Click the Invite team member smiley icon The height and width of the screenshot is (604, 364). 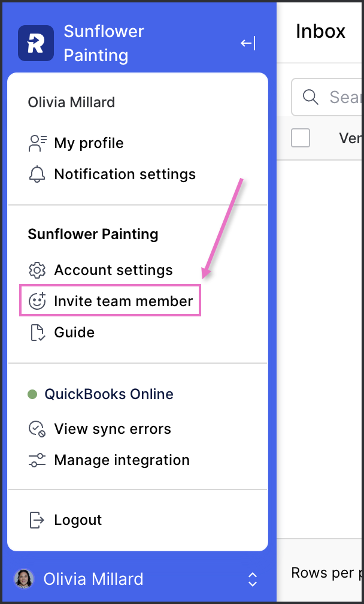37,301
